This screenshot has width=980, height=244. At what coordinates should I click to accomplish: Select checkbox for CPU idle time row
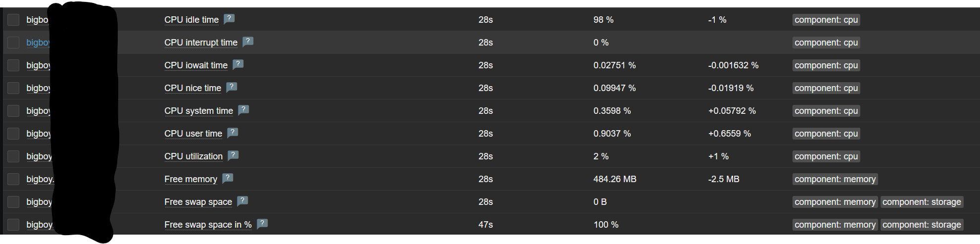(13, 20)
